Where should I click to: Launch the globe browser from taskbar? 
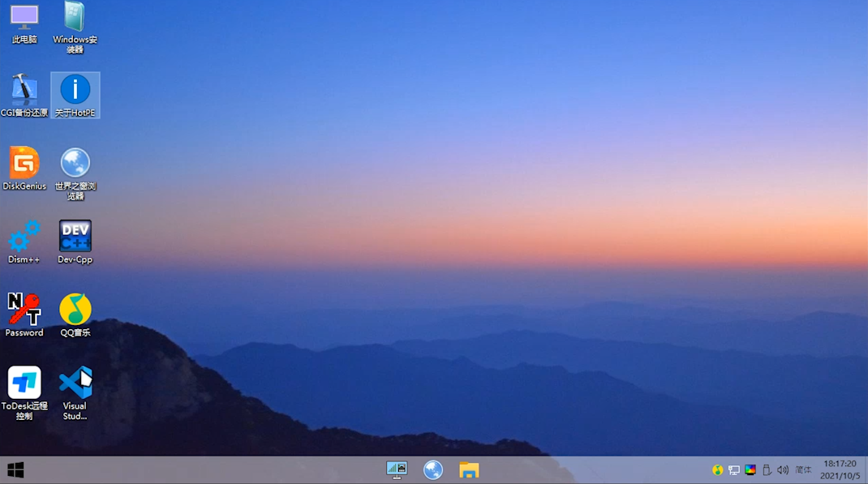433,470
